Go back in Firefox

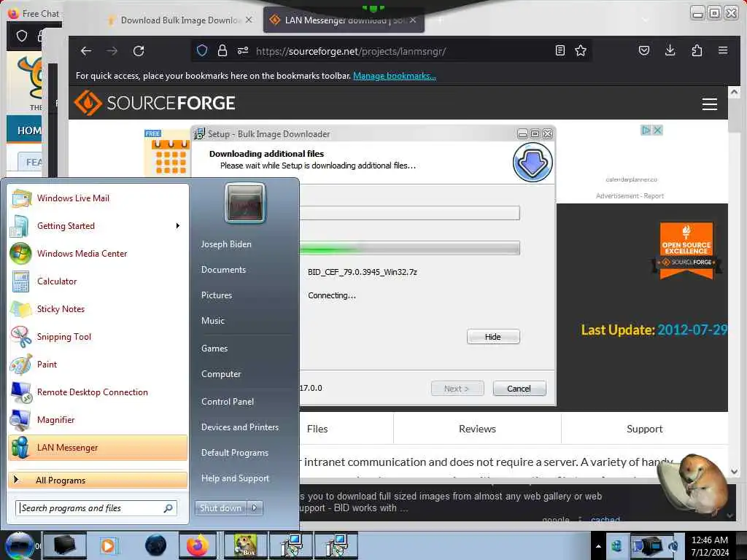(86, 51)
